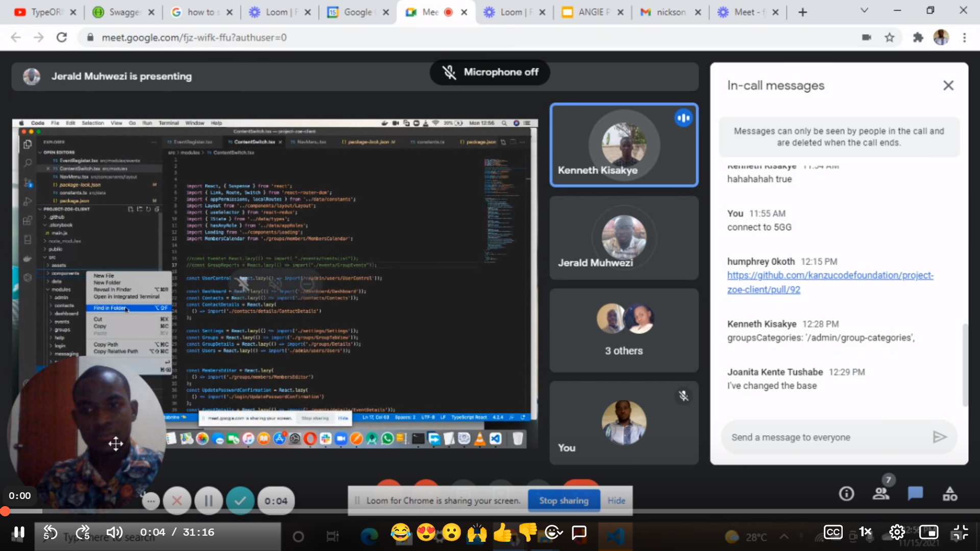Exit fullscreen video mode

(x=960, y=533)
